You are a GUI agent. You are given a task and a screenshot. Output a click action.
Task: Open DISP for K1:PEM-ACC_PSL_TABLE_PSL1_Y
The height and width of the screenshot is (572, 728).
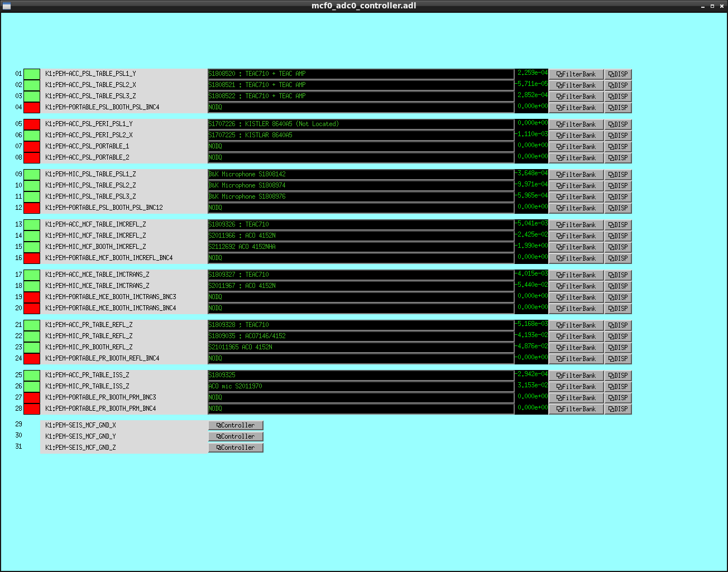[x=618, y=74]
